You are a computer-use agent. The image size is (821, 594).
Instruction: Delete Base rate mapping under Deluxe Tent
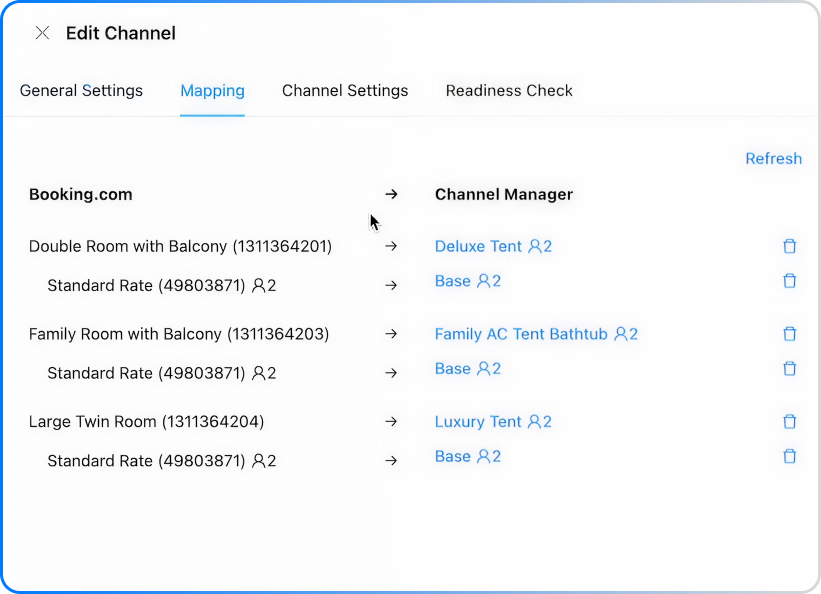790,281
